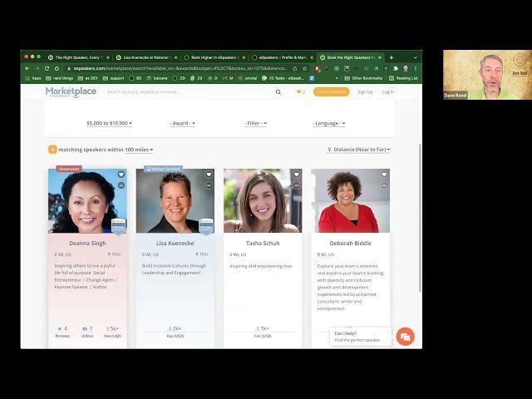Click Deanna Singh's certification badge
This screenshot has height=399, width=532.
(119, 226)
